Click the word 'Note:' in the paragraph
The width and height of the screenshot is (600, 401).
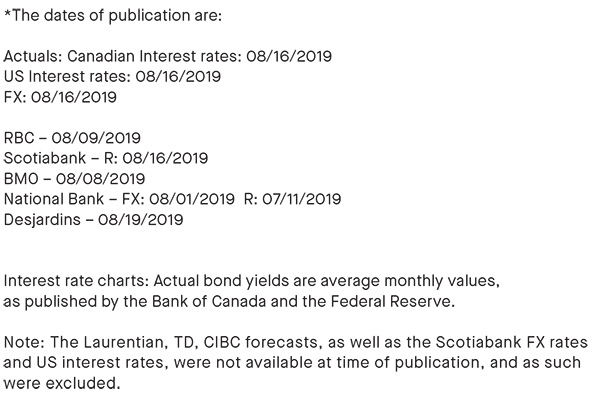coord(24,342)
